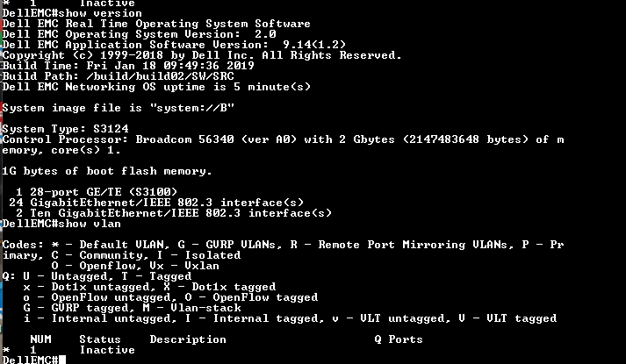Viewport: 626px width, 364px height.
Task: Click the Description column header
Action: pos(188,339)
